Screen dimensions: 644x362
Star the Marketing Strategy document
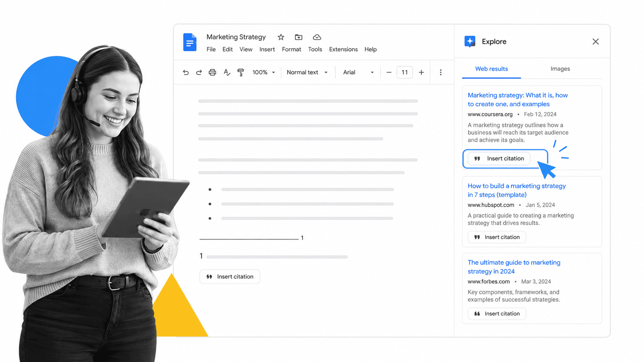pos(281,37)
